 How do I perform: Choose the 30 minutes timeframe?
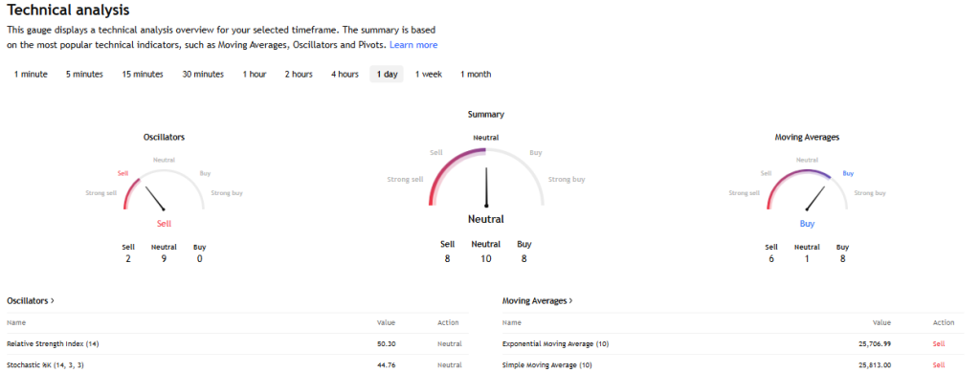203,75
